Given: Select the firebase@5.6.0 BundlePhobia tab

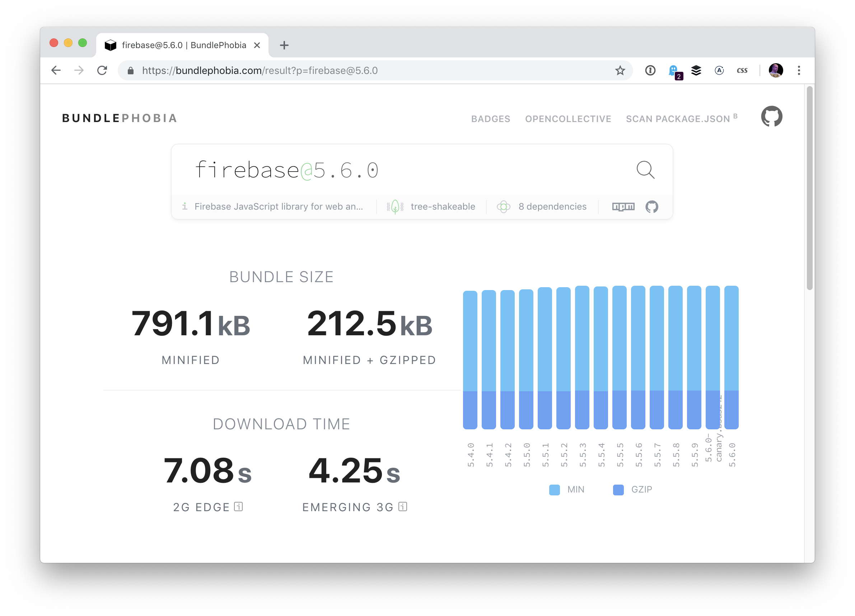Looking at the screenshot, I should [182, 45].
